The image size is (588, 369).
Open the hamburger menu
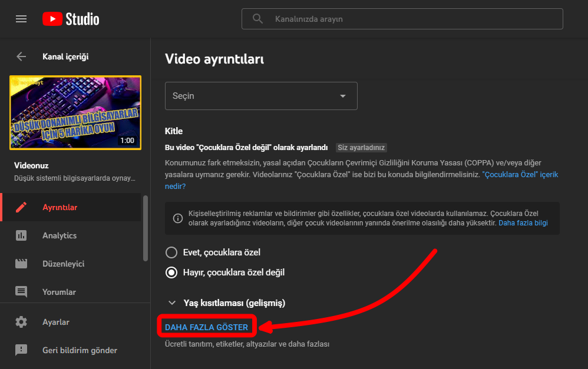coord(21,18)
